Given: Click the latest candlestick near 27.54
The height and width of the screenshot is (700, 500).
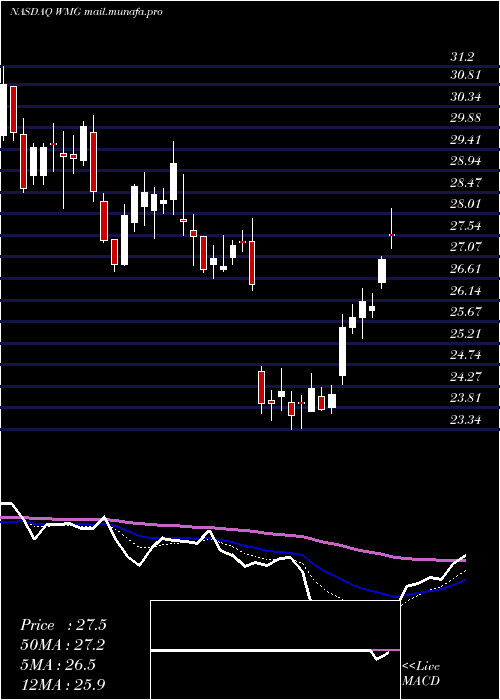Looking at the screenshot, I should coord(392,234).
